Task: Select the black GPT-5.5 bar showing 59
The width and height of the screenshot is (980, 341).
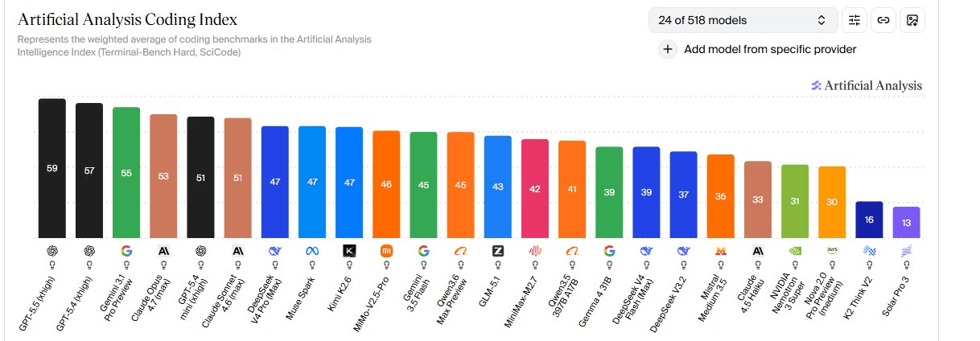Action: click(52, 169)
